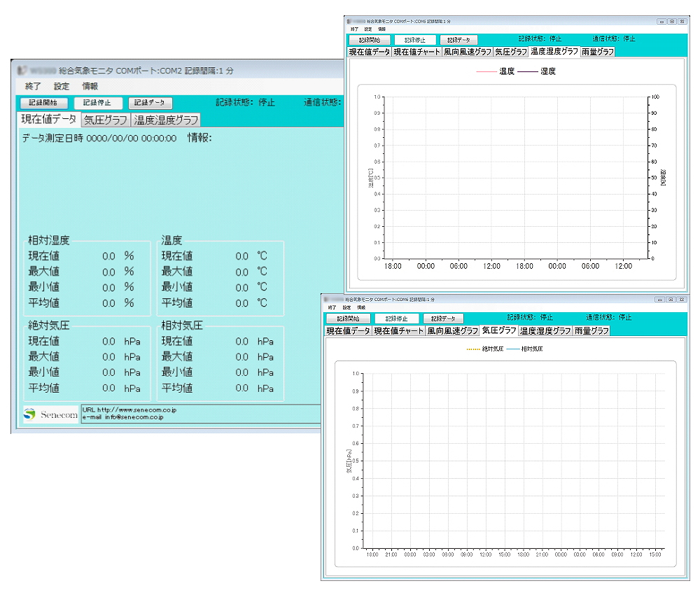Open 記録データ in the COM2 window

[150, 103]
